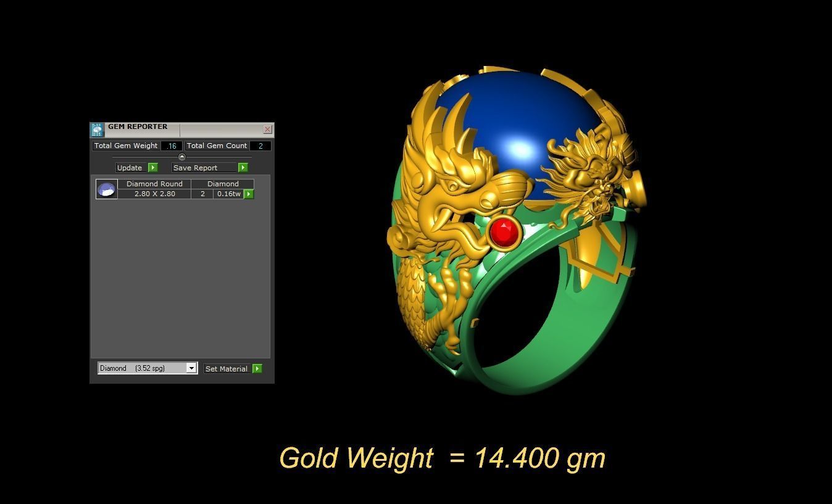The width and height of the screenshot is (832, 504).
Task: Click the Total Gem Count value 2
Action: click(260, 146)
